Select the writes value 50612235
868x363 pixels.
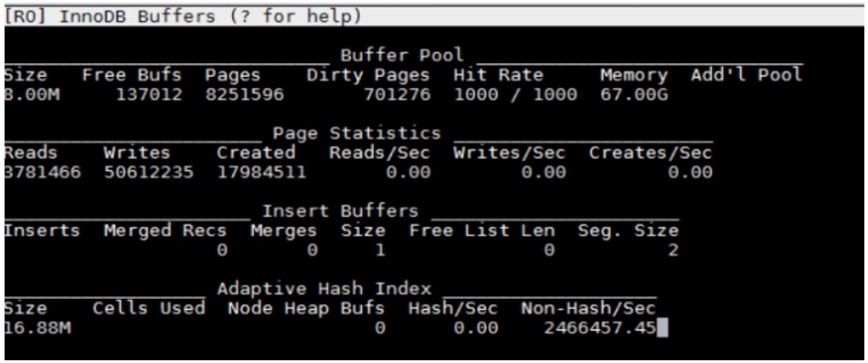(149, 173)
